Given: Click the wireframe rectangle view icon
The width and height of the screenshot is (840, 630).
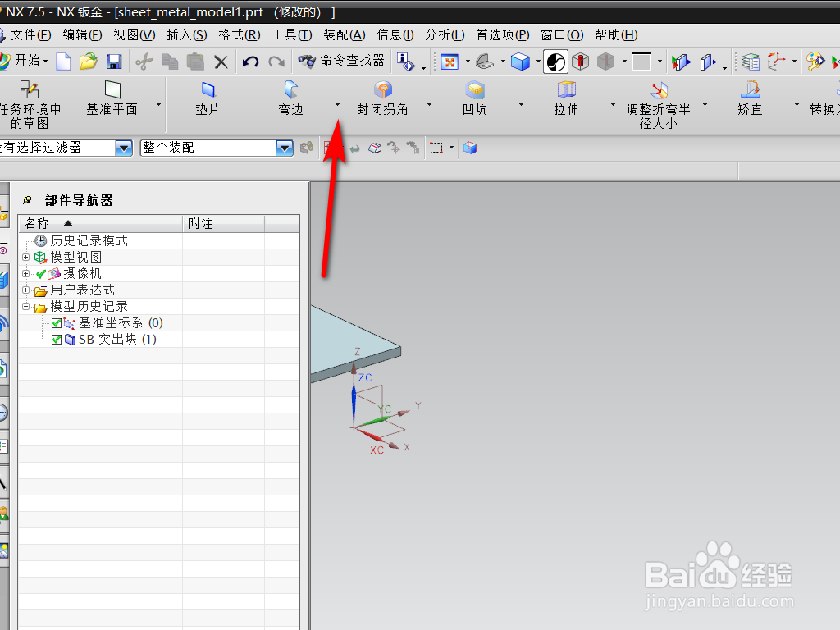Looking at the screenshot, I should [641, 62].
